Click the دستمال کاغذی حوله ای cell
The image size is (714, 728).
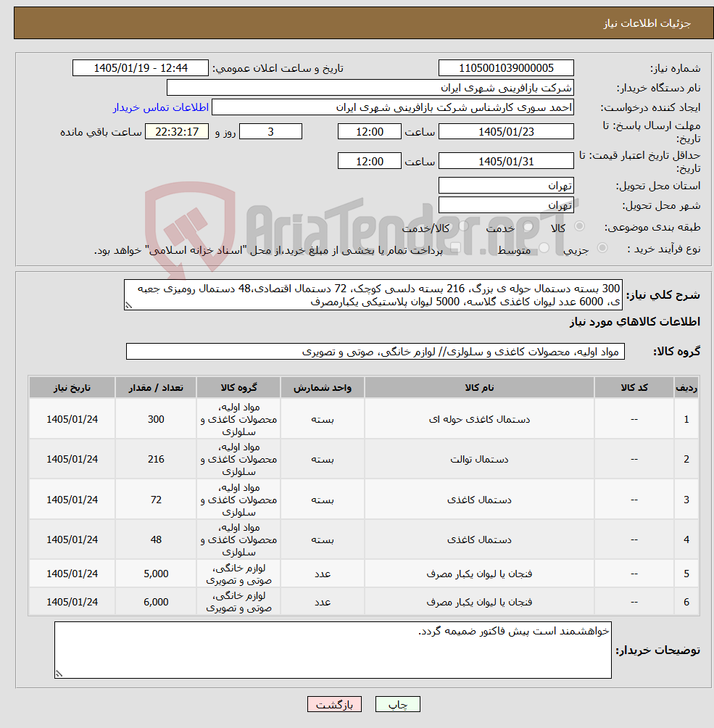tap(479, 419)
